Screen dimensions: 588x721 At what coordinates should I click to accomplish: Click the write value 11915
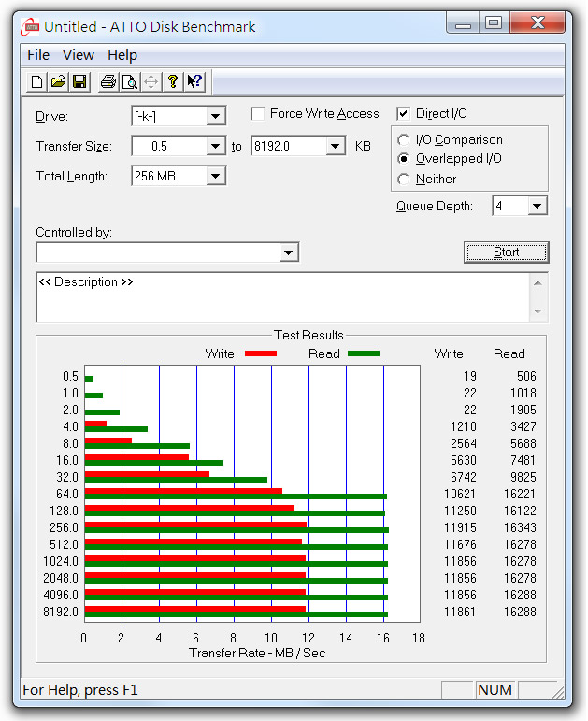460,527
